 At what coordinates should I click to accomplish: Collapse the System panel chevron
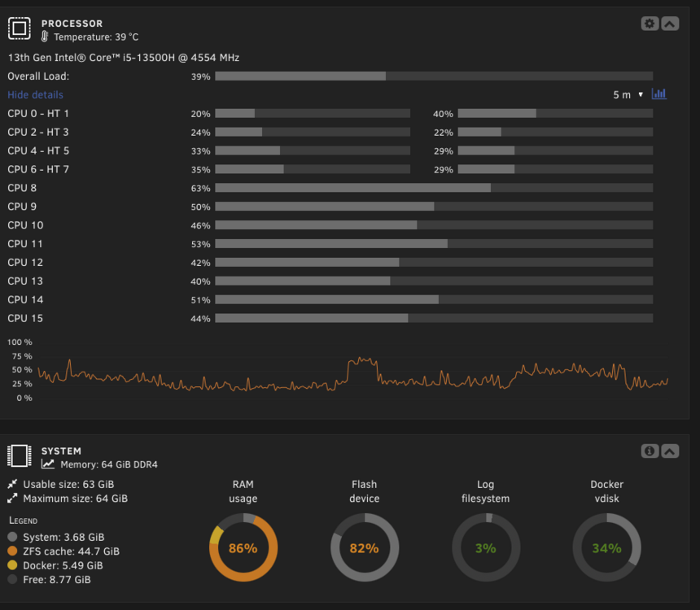(670, 451)
